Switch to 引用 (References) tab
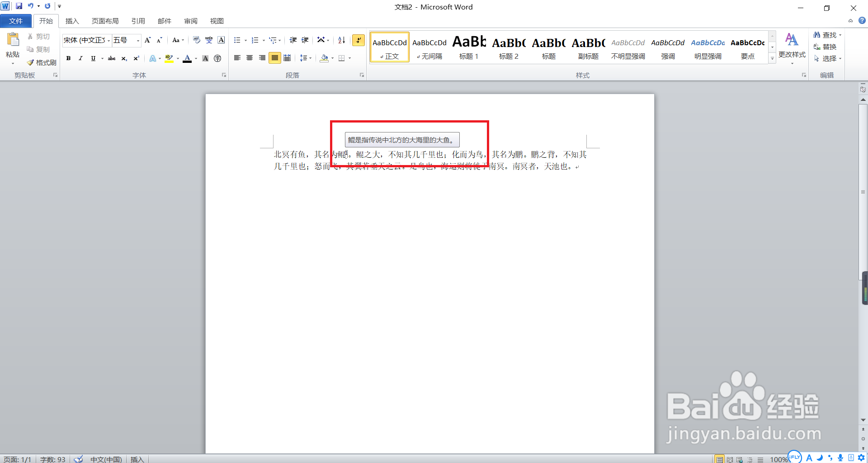Viewport: 868px width, 463px height. pos(138,21)
